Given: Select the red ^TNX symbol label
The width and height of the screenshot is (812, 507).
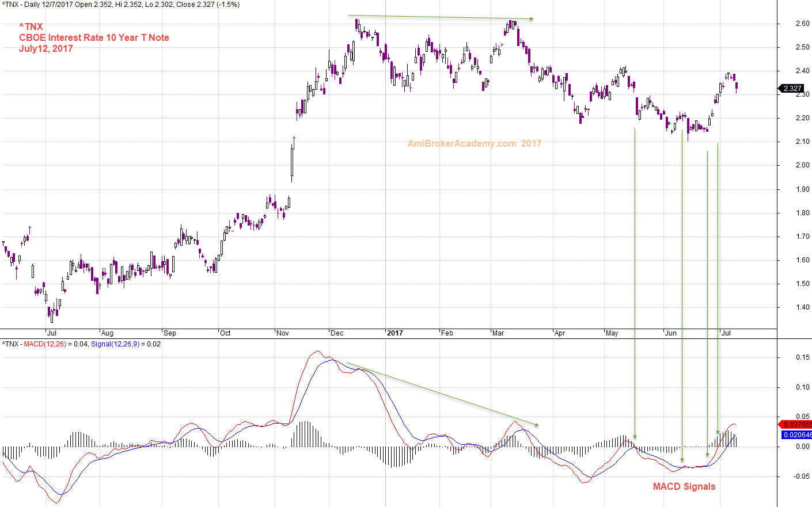Looking at the screenshot, I should click(x=31, y=26).
